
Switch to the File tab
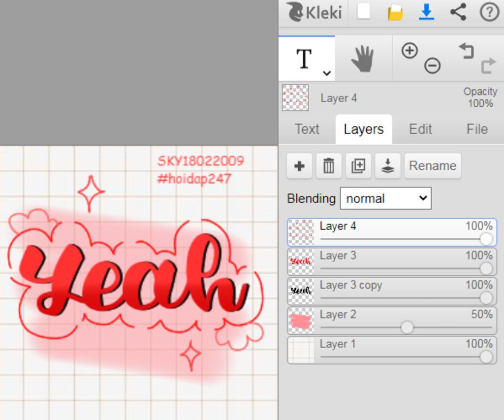click(477, 129)
